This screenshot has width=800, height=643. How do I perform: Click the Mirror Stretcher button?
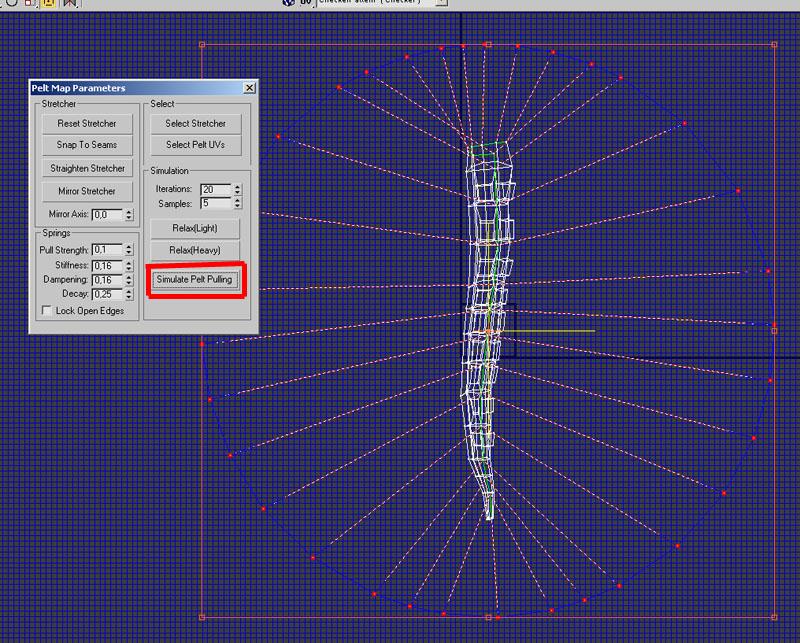point(87,191)
